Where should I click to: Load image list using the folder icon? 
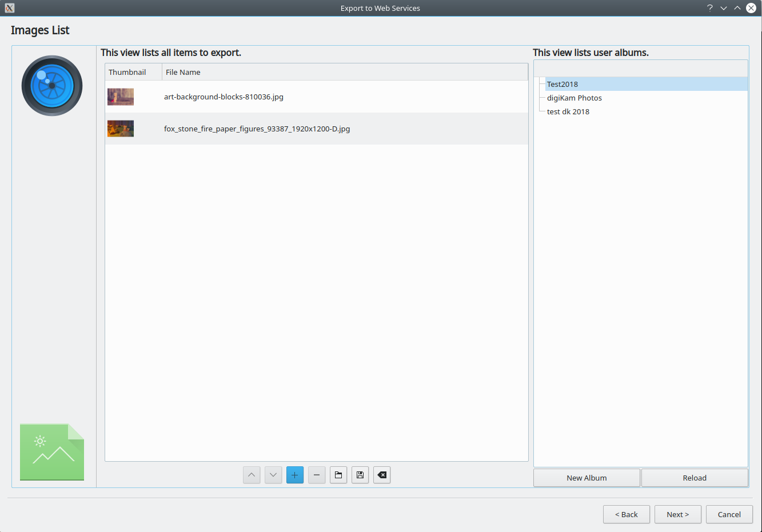click(338, 475)
